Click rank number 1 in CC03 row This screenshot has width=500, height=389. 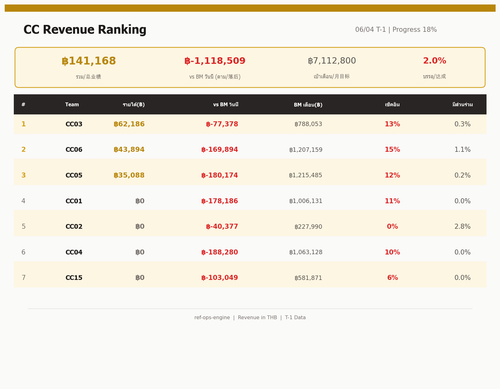coord(23,124)
